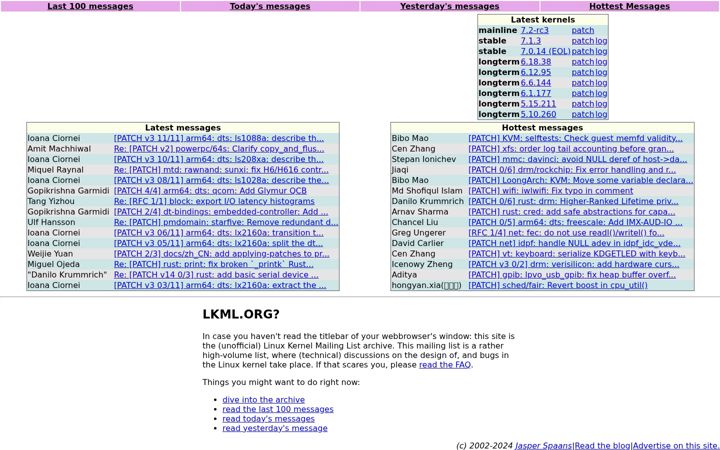The height and width of the screenshot is (450, 720).
Task: Open the Last 100 messages tab
Action: pos(90,6)
